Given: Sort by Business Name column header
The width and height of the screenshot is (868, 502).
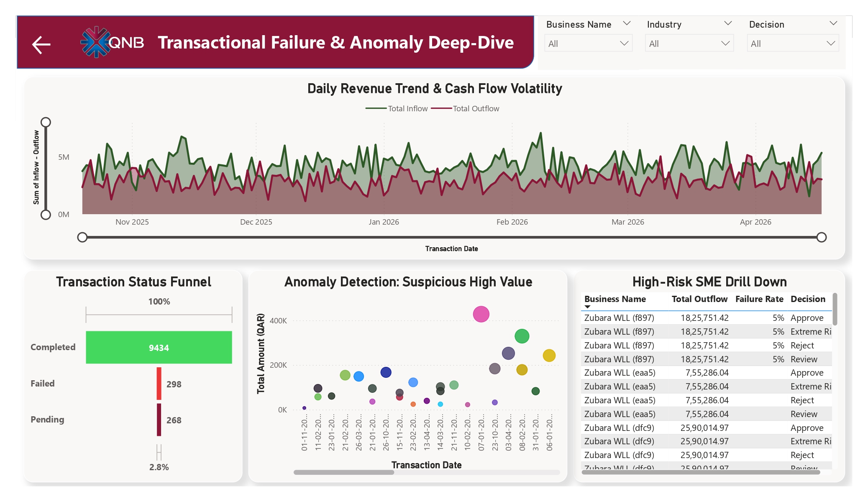Looking at the screenshot, I should (615, 299).
